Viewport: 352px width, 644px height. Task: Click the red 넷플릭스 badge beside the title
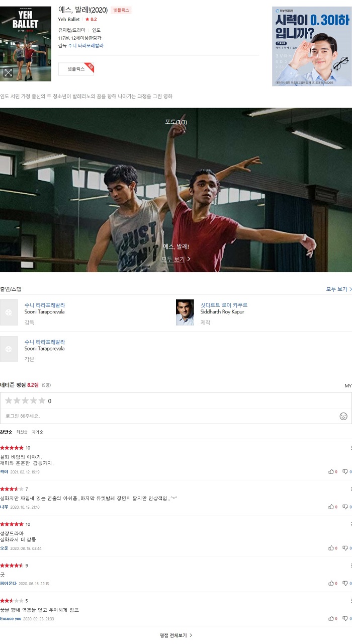click(121, 10)
